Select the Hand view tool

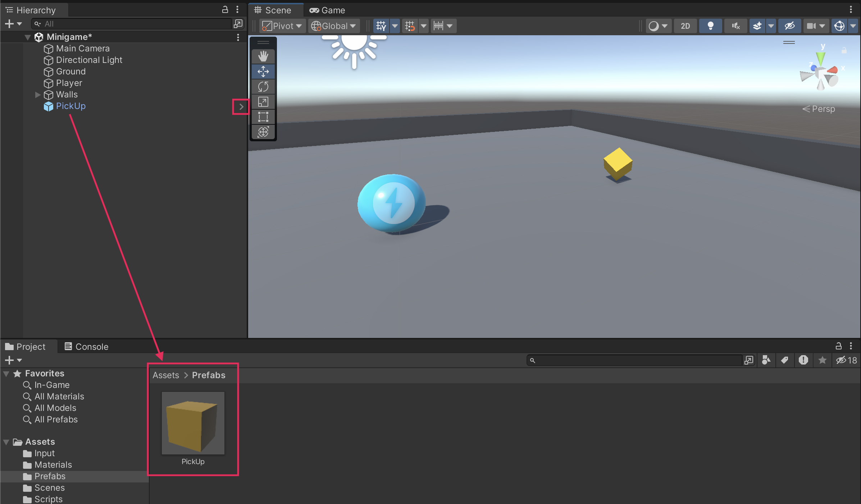click(263, 56)
